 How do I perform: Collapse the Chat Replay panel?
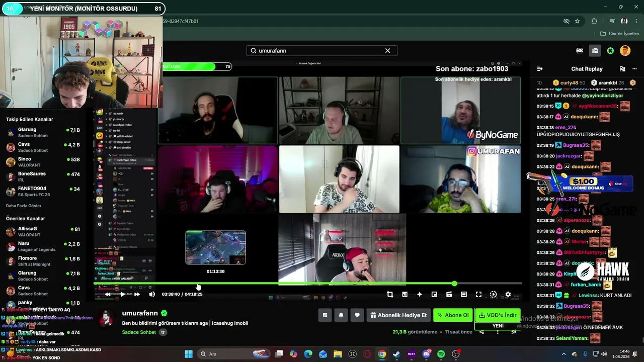(x=540, y=69)
